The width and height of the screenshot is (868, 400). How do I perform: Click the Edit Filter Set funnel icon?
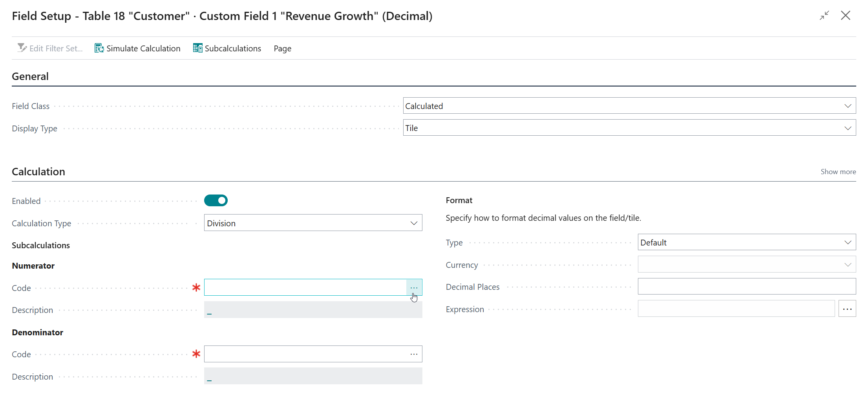click(22, 48)
